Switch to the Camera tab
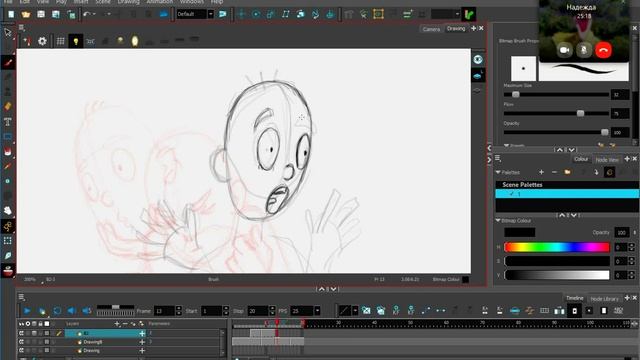640x360 pixels. click(x=431, y=29)
